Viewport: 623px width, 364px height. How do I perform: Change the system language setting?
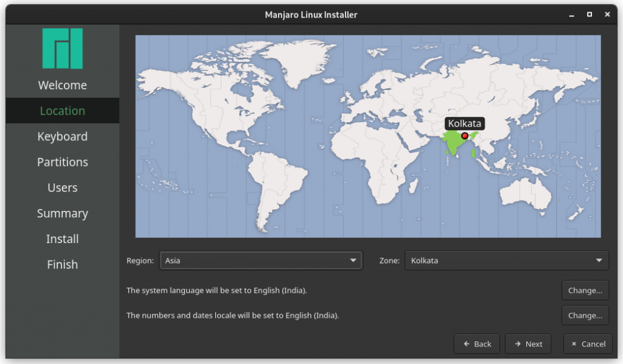tap(585, 290)
